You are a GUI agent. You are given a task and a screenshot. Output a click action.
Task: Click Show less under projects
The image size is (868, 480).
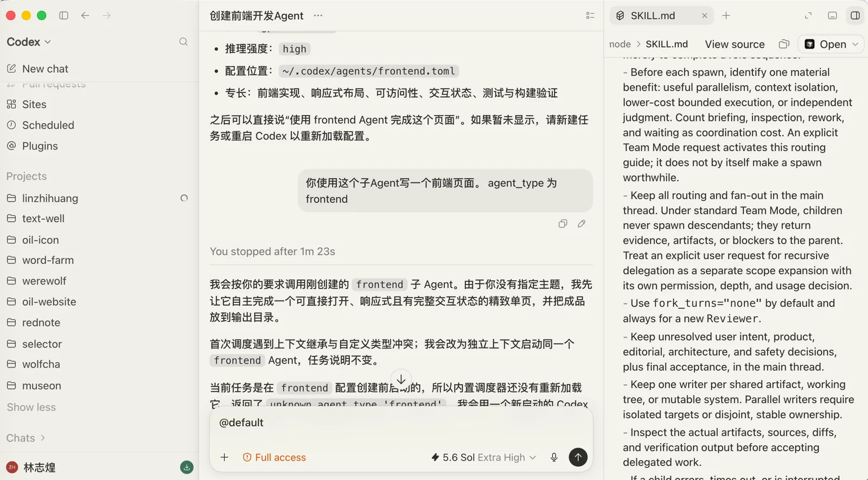(31, 407)
